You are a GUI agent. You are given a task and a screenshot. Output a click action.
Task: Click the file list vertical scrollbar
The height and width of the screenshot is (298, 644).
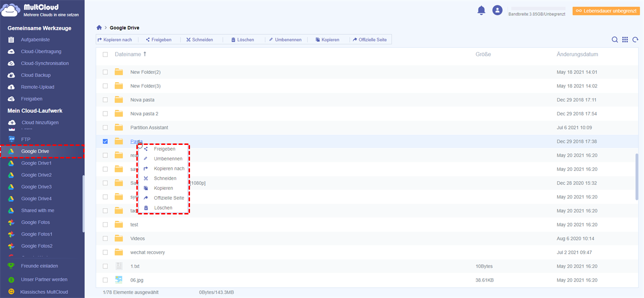click(x=636, y=176)
